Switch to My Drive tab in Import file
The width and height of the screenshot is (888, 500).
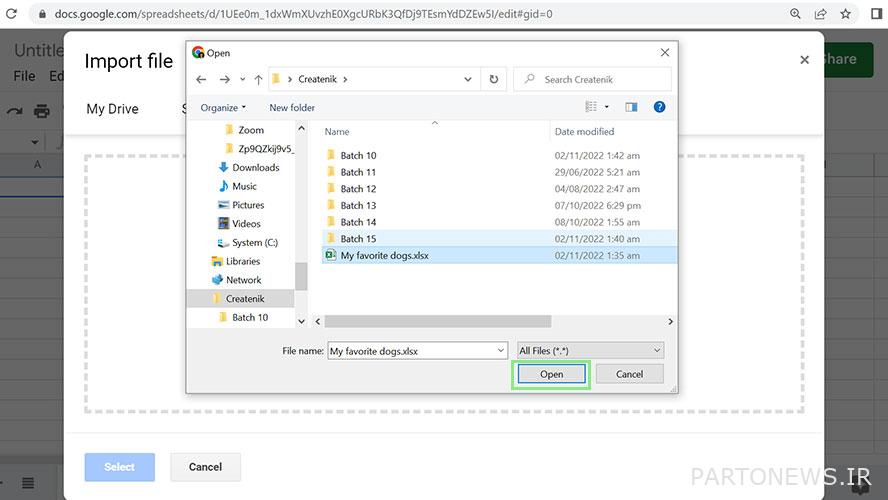pos(112,109)
